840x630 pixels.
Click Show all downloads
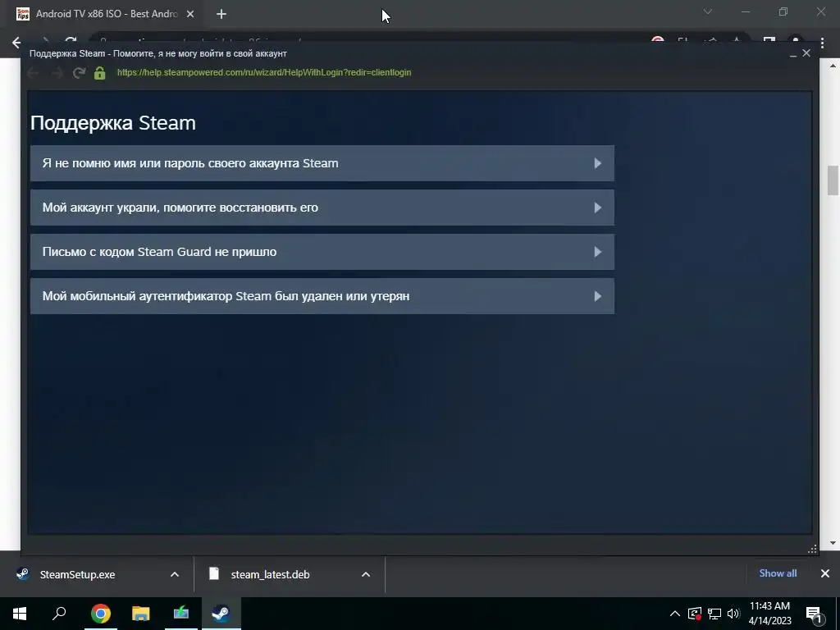(x=778, y=573)
